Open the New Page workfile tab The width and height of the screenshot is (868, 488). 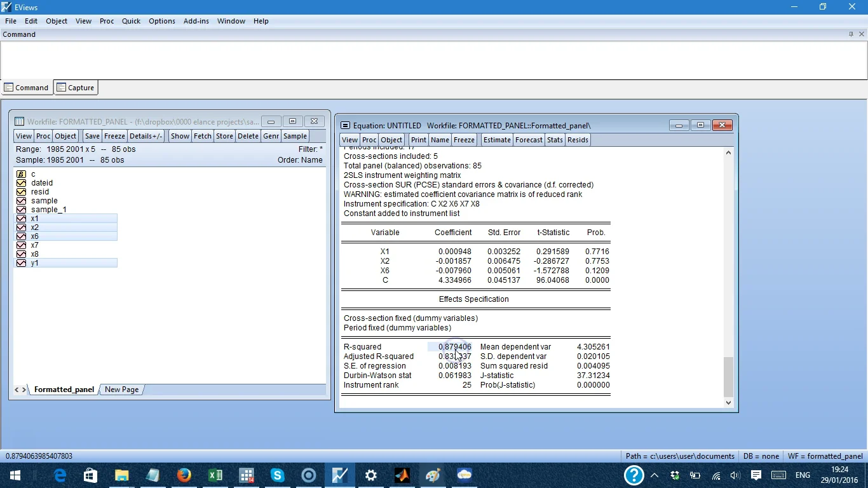point(121,390)
